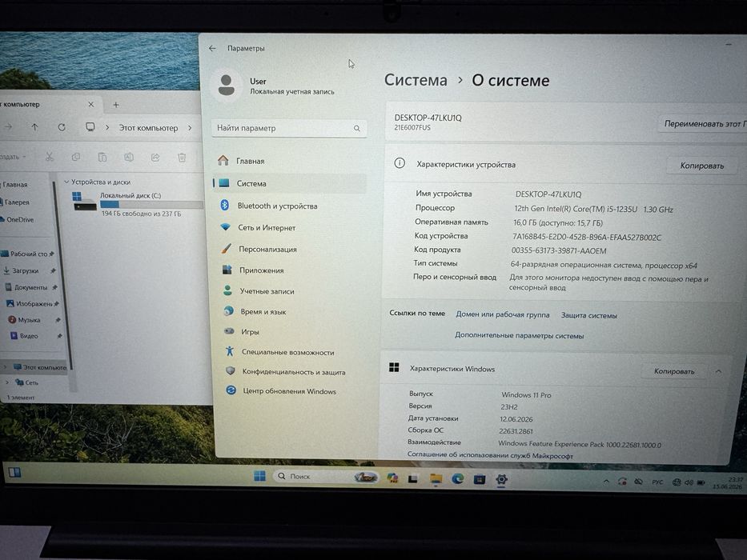Screen dimensions: 747x560
Task: Focus the 'Найти параметр' search field
Action: pos(289,128)
